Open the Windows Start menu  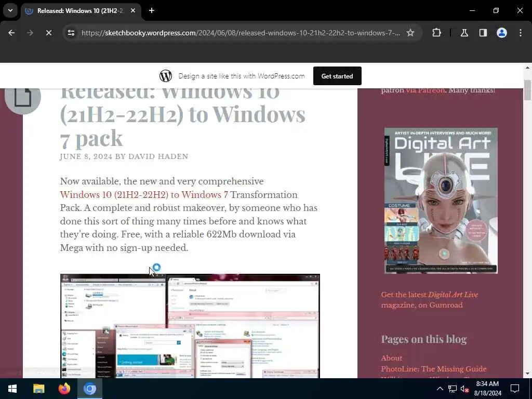(12, 389)
